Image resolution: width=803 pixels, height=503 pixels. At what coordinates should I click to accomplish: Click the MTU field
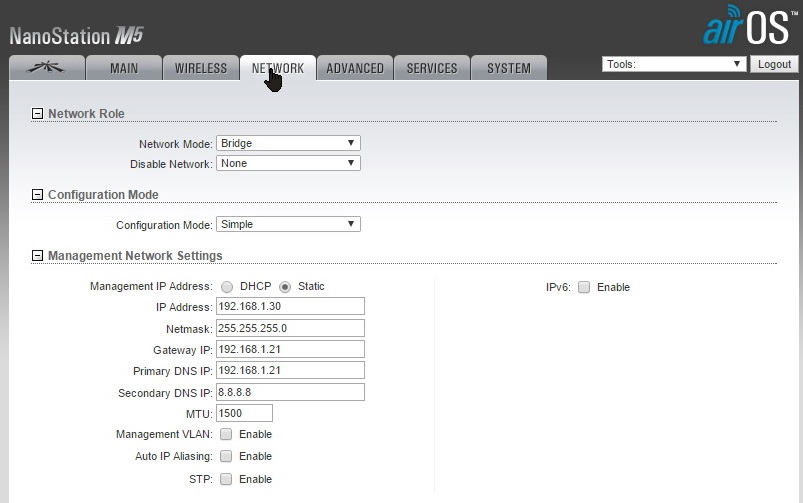244,413
